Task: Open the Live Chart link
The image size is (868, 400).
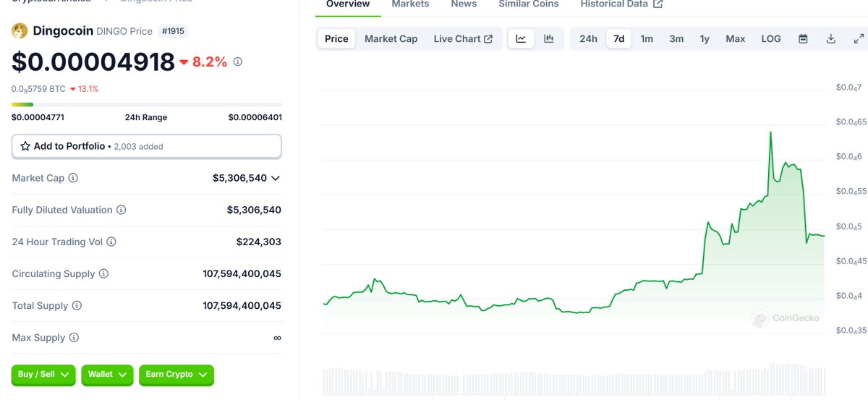Action: 463,38
